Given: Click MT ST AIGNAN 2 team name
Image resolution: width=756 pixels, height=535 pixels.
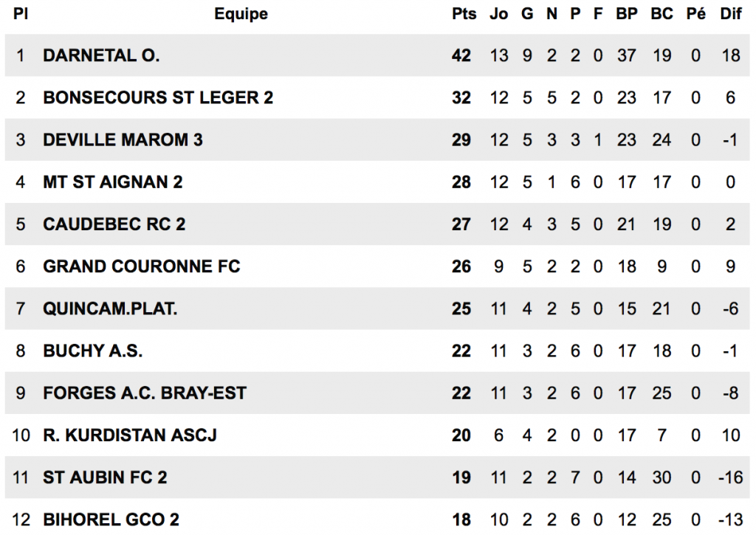Looking at the screenshot, I should click(x=113, y=182).
